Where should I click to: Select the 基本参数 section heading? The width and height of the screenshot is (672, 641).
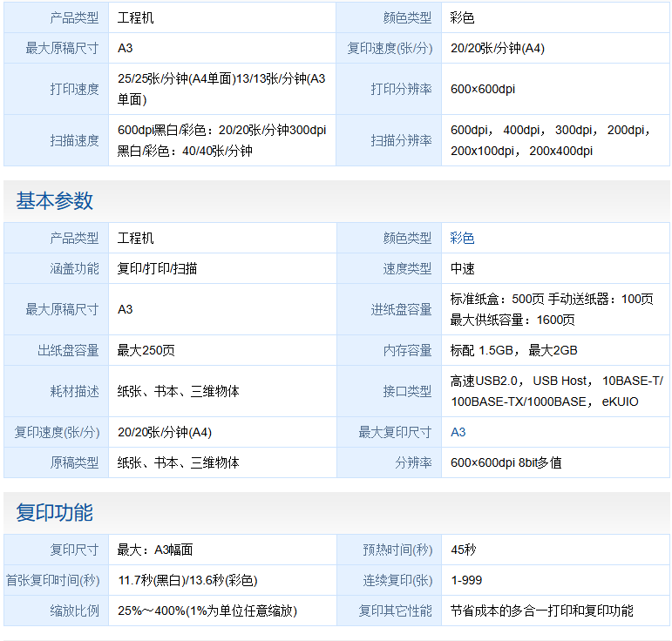(54, 201)
